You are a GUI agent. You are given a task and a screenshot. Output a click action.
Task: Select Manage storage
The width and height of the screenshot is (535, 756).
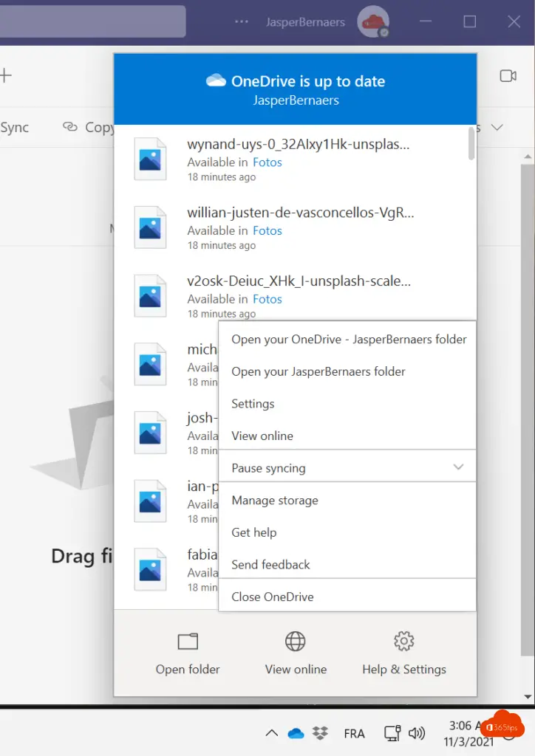[347, 501]
